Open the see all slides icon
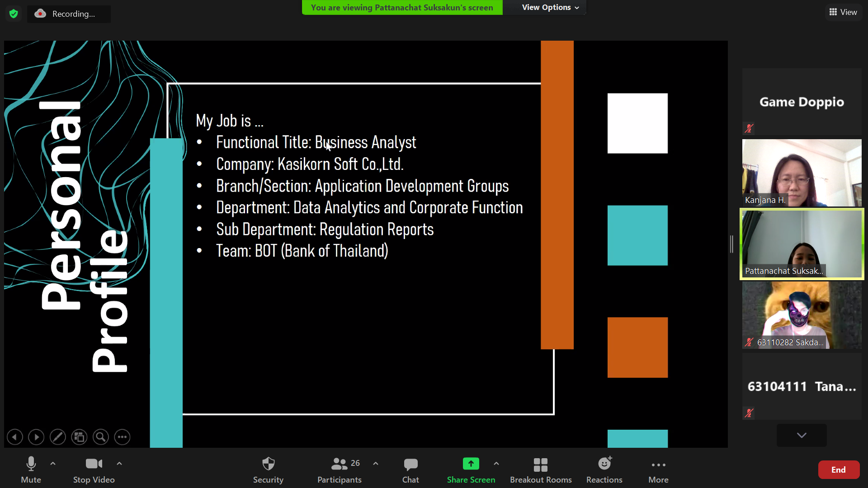Image resolution: width=868 pixels, height=488 pixels. 79,437
